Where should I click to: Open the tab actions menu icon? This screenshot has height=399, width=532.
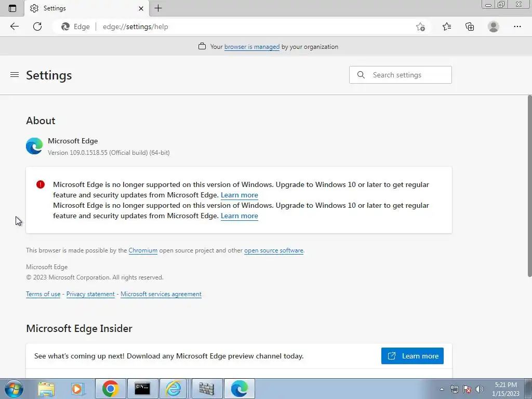click(12, 8)
